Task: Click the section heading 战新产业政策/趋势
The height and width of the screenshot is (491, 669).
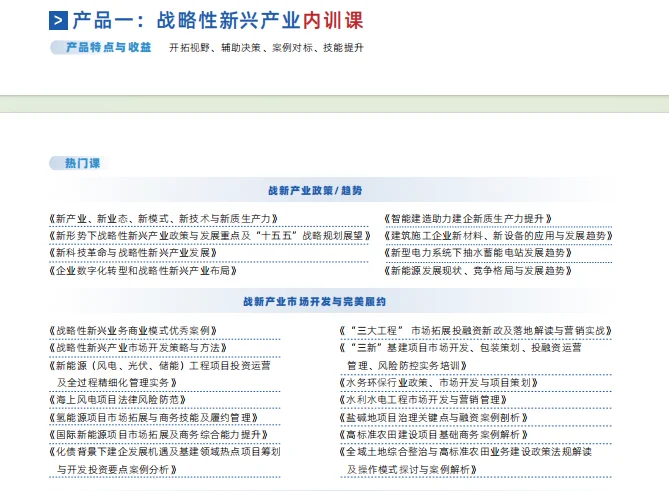Action: pyautogui.click(x=315, y=190)
